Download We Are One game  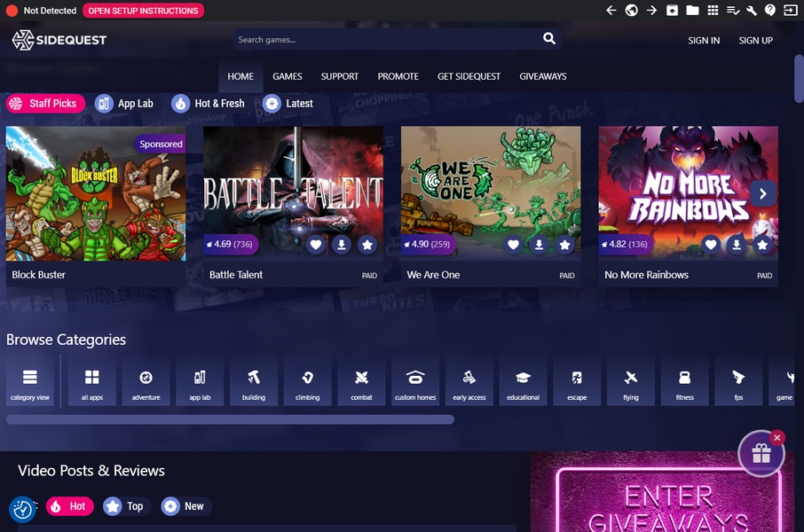pos(539,245)
